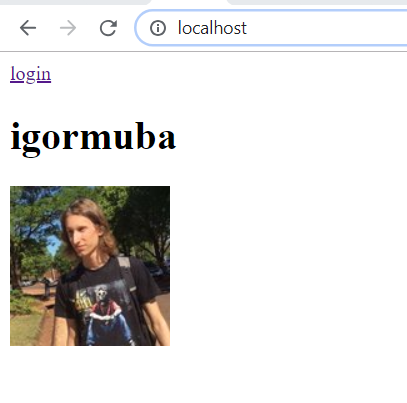Reload the localhost page
Image resolution: width=407 pixels, height=403 pixels.
tap(108, 28)
